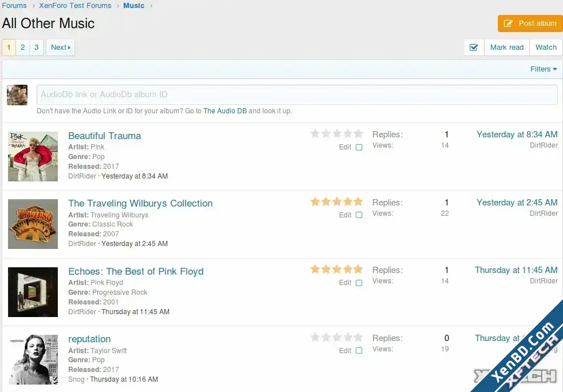Click Snog author under reputation
The width and height of the screenshot is (563, 392).
(76, 379)
